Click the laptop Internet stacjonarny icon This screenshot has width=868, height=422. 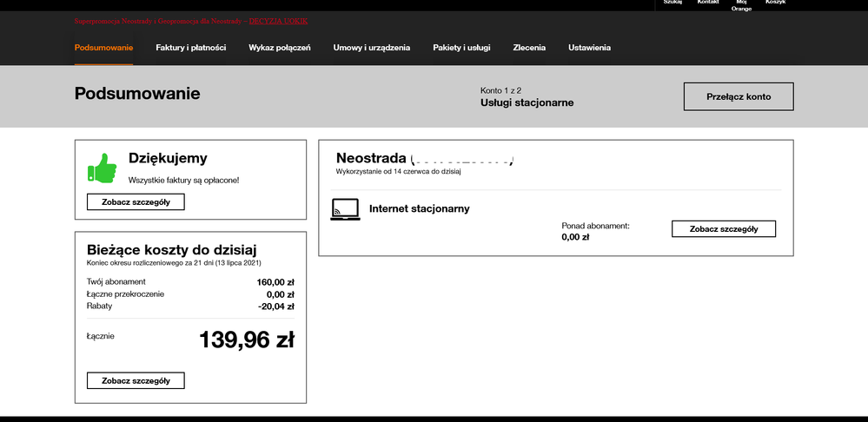pyautogui.click(x=345, y=209)
